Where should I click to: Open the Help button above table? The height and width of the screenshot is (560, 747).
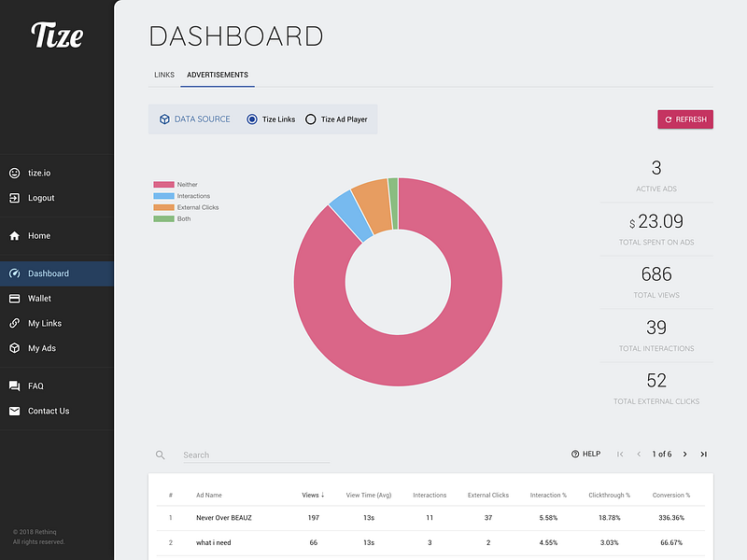(586, 455)
